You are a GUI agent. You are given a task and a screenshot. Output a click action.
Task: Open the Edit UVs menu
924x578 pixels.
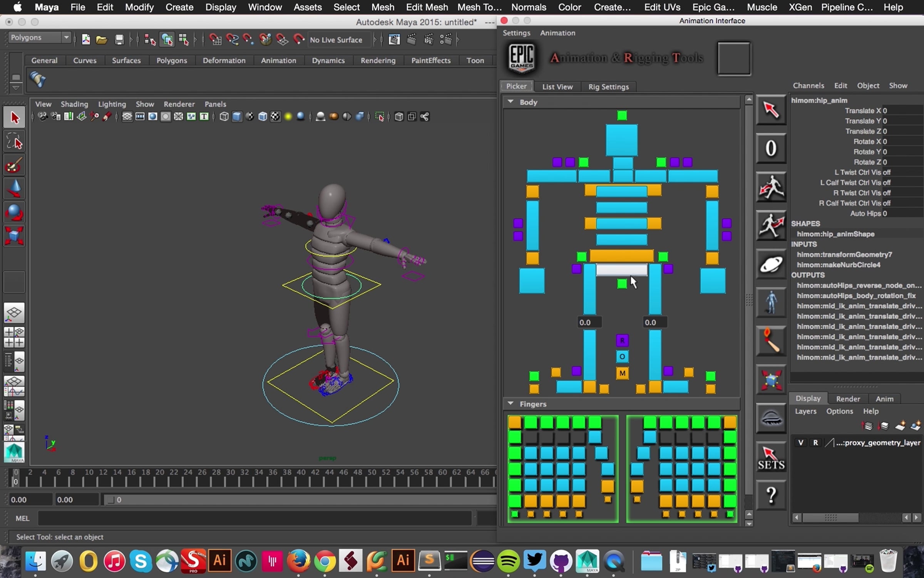pos(662,7)
